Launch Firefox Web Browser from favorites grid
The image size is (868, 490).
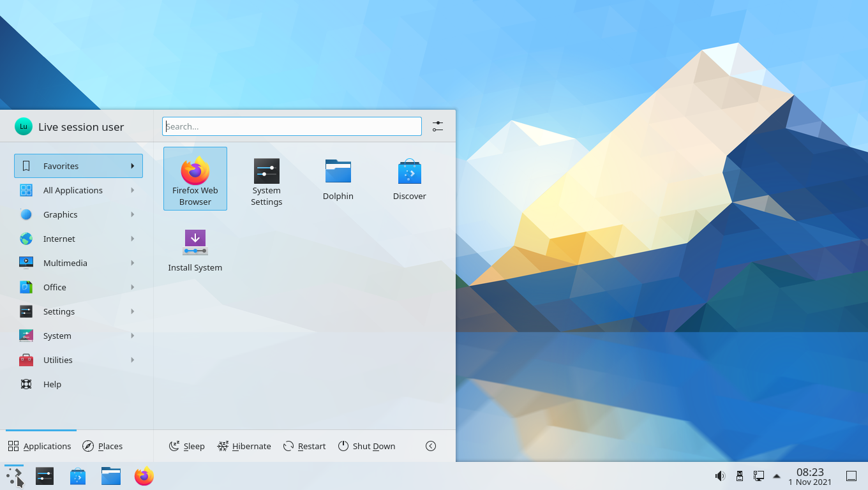pyautogui.click(x=195, y=179)
